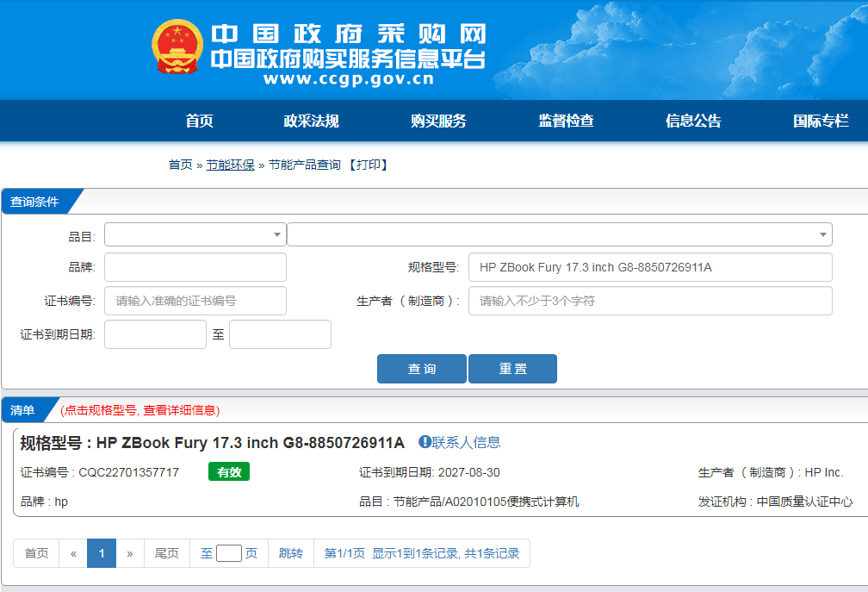Click the 重置 reset button
Screen dimensions: 868x592
coord(512,369)
